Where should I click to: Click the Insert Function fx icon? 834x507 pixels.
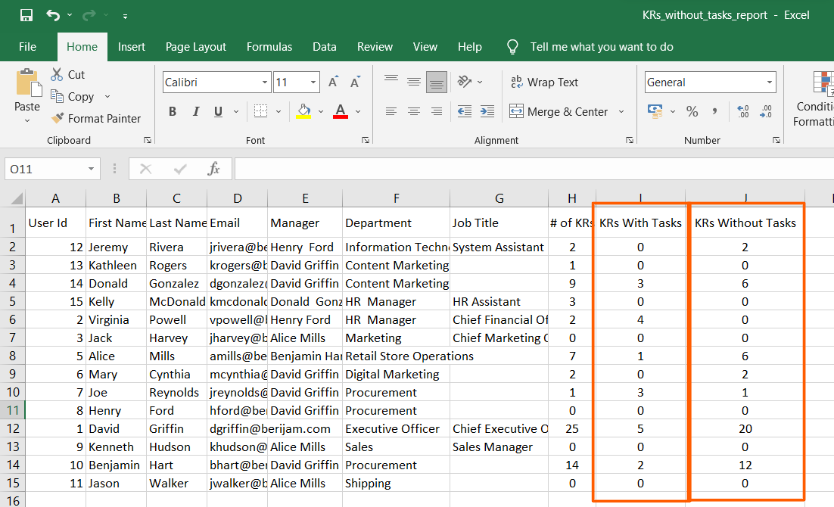213,169
